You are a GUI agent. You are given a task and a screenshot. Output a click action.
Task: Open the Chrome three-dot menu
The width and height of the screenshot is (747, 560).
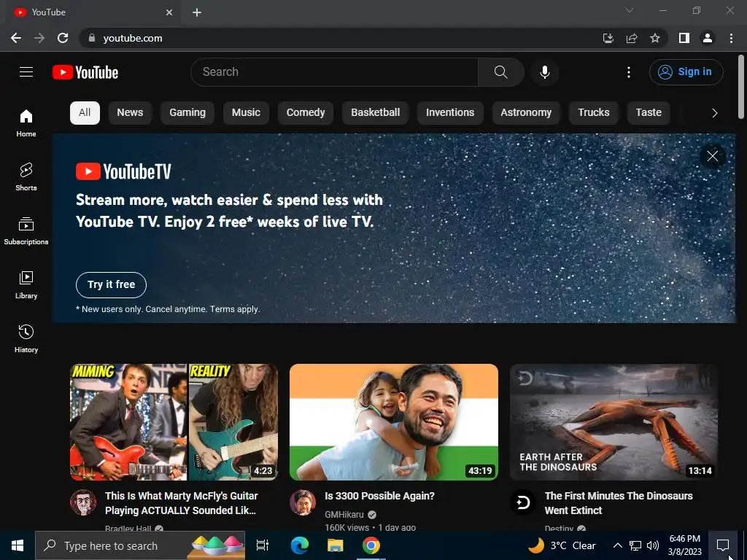pos(731,38)
